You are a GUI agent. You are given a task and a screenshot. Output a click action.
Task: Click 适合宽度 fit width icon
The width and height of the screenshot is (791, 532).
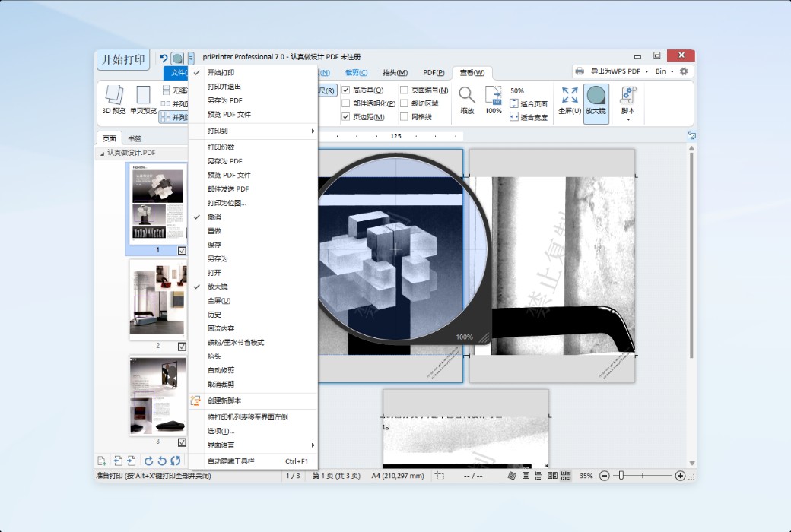click(x=514, y=116)
